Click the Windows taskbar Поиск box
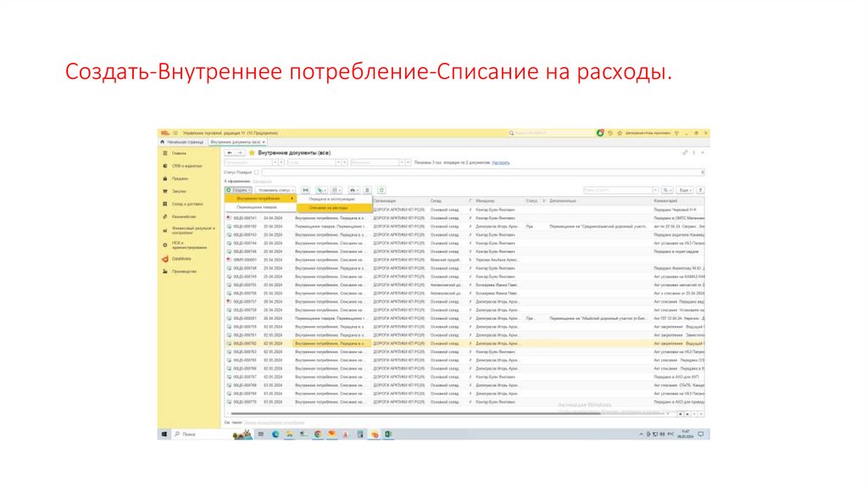 pos(202,434)
